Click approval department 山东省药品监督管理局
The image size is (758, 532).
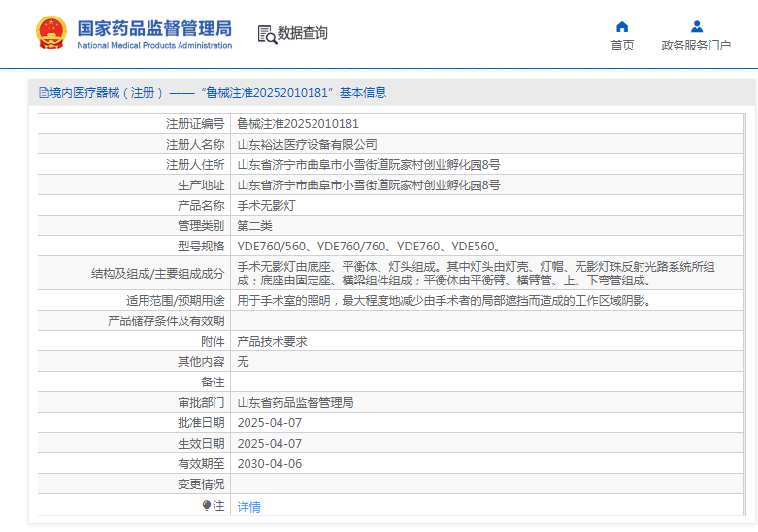click(x=295, y=402)
